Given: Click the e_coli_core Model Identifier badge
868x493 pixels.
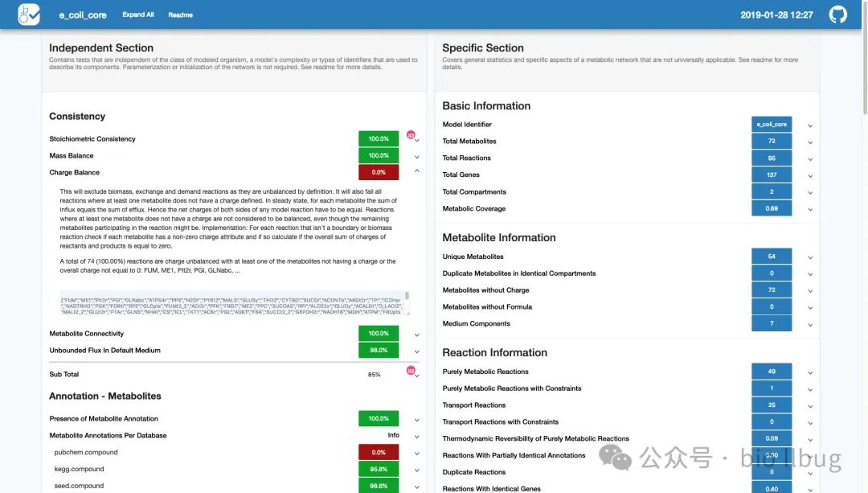Looking at the screenshot, I should [x=772, y=124].
